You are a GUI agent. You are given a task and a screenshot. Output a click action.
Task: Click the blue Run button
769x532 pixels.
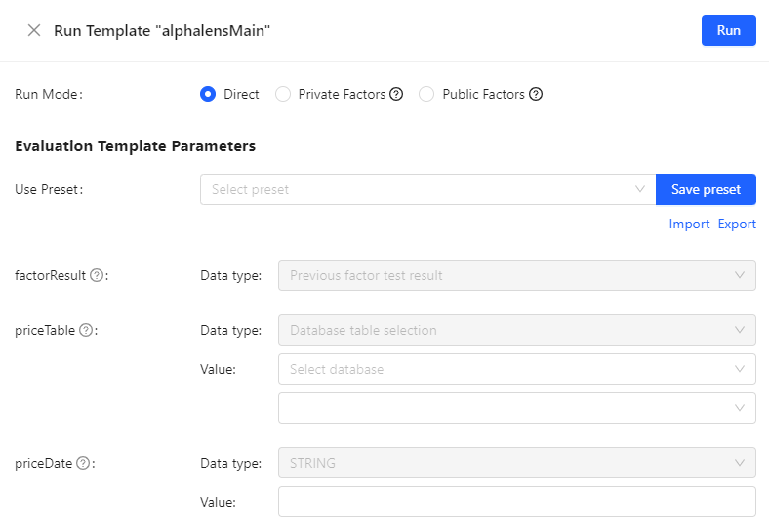728,30
